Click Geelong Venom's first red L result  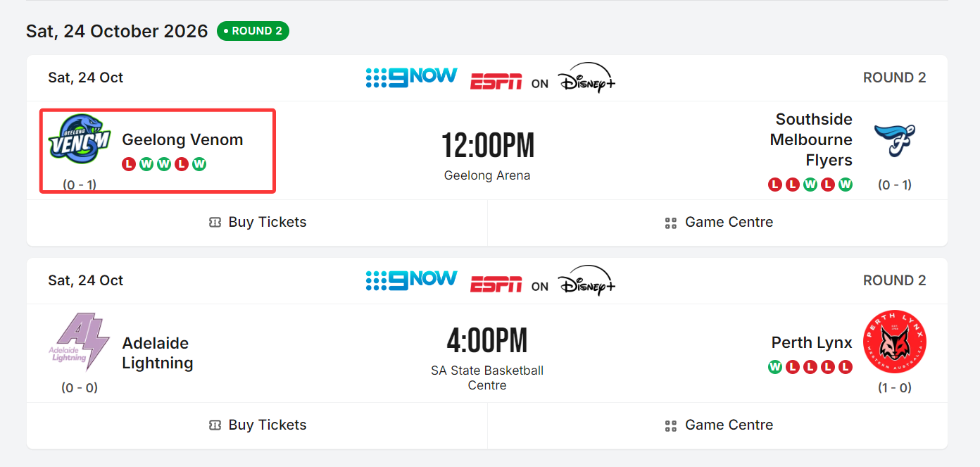[x=128, y=164]
